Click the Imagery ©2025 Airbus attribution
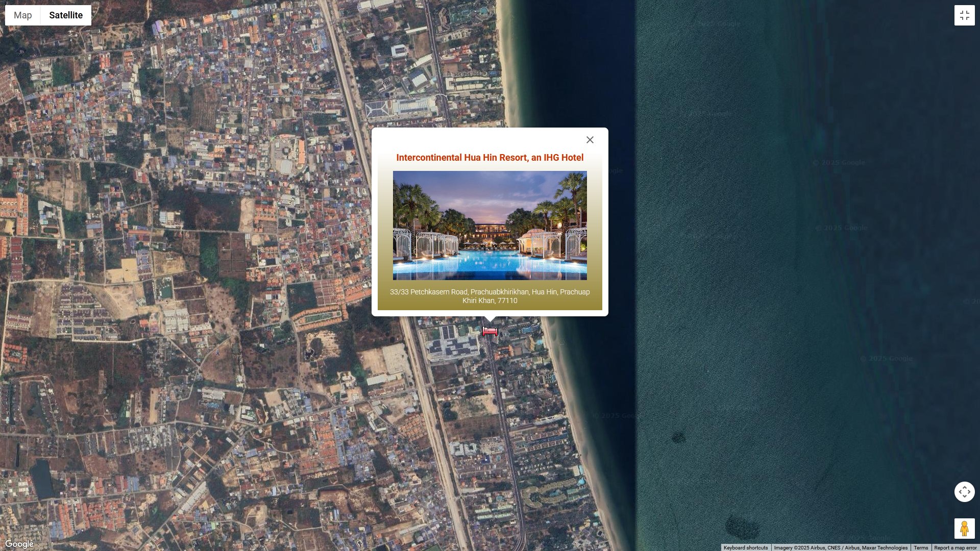The width and height of the screenshot is (980, 551). pos(840,547)
